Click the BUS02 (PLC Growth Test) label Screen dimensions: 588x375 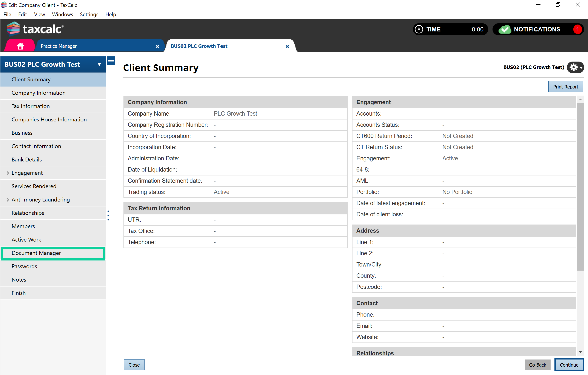534,67
